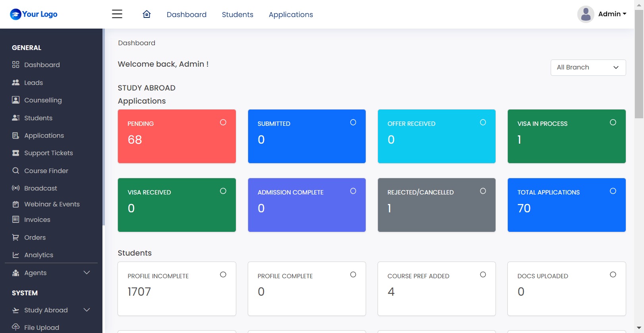Click the home icon in top bar
Screen dimensions: 644x333
tap(147, 14)
